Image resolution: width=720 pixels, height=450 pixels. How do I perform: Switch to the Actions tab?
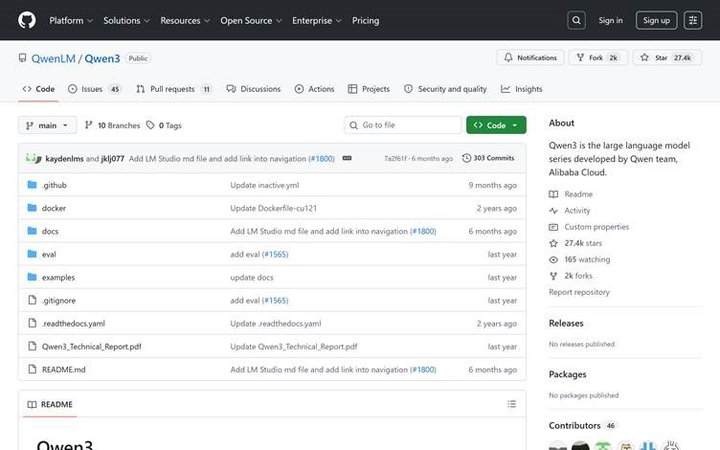tap(315, 89)
